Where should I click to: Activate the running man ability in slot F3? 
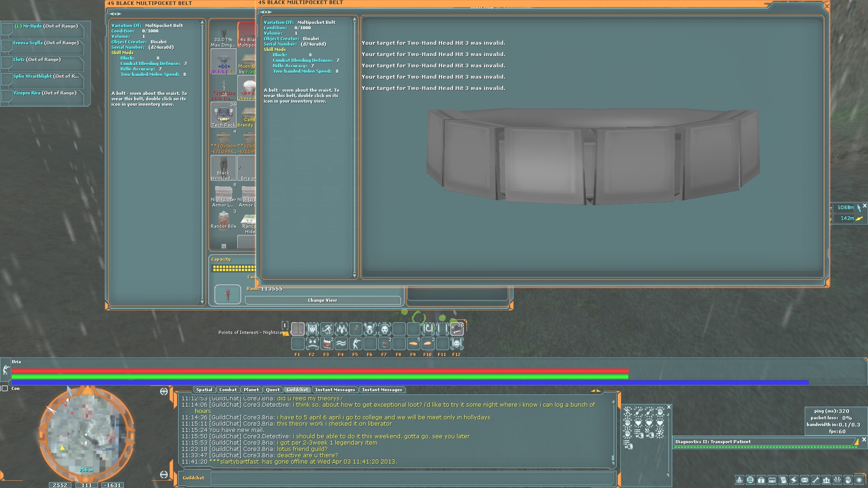click(x=327, y=328)
